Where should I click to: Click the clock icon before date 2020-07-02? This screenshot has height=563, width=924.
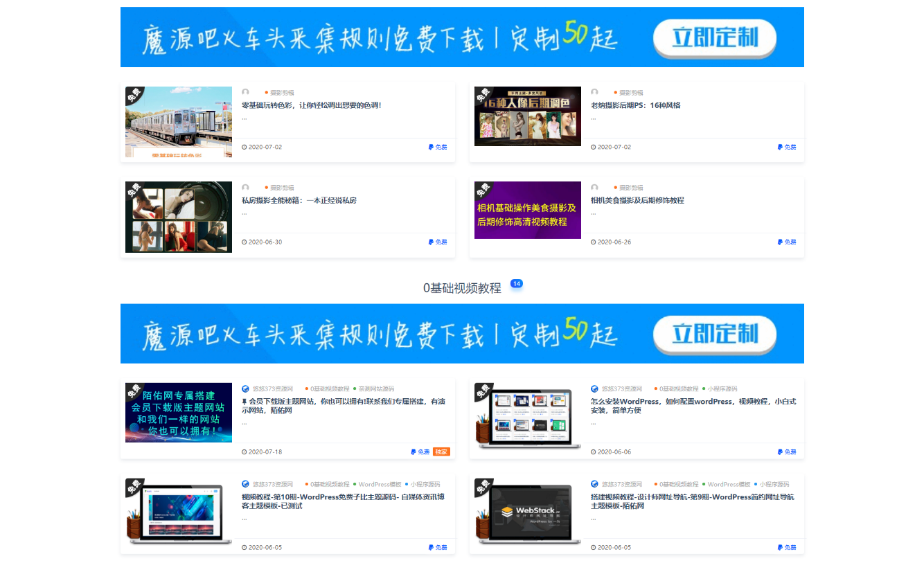pyautogui.click(x=243, y=147)
